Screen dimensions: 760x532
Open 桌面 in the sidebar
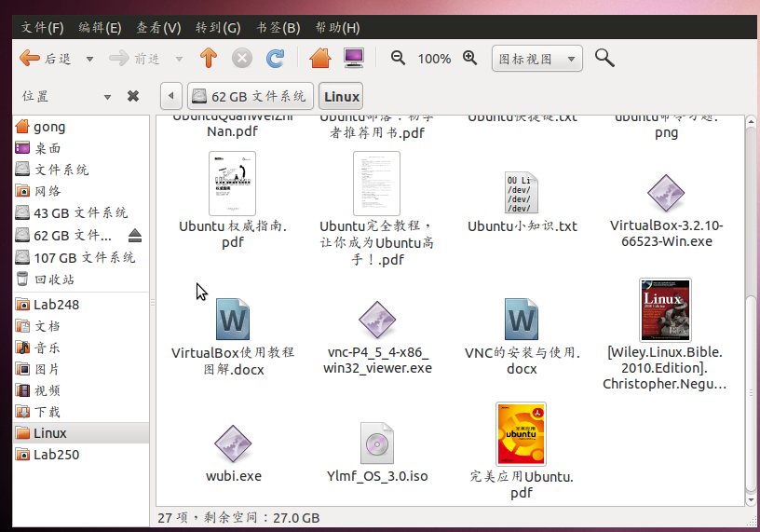click(81, 148)
